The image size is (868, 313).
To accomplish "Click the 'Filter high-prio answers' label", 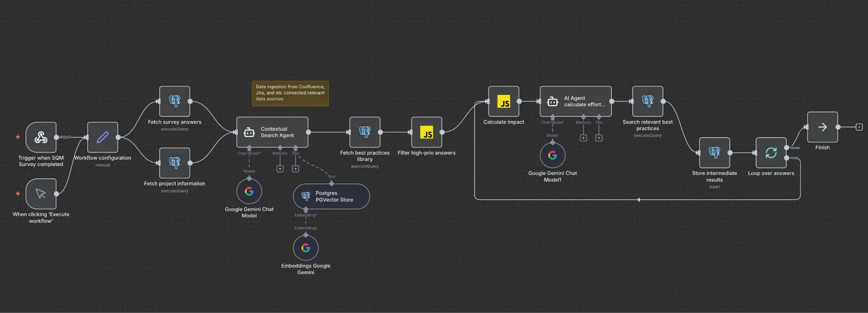I will tap(426, 153).
